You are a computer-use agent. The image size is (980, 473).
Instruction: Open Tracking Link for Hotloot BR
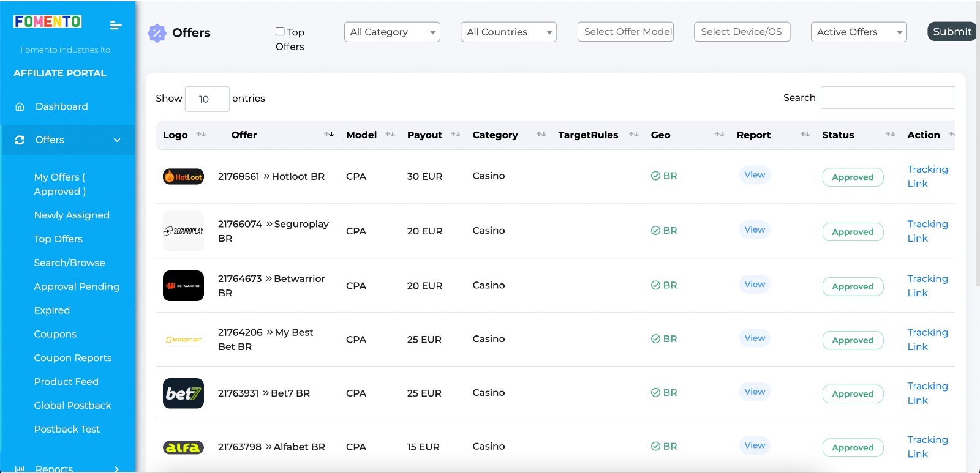(x=927, y=176)
